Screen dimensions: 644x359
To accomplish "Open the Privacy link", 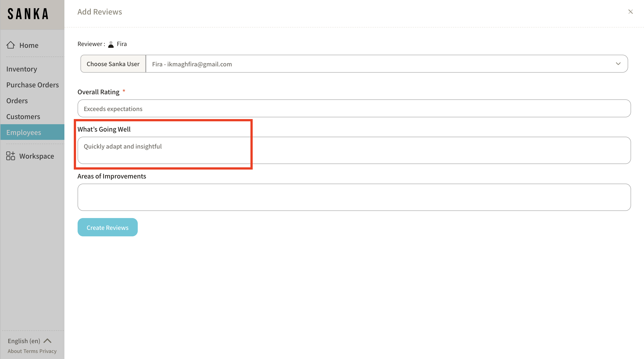I will (48, 351).
